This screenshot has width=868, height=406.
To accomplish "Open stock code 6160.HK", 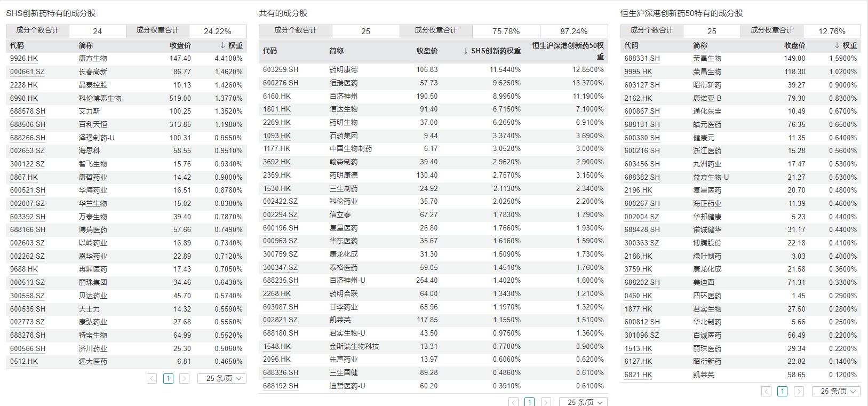I will pyautogui.click(x=277, y=96).
